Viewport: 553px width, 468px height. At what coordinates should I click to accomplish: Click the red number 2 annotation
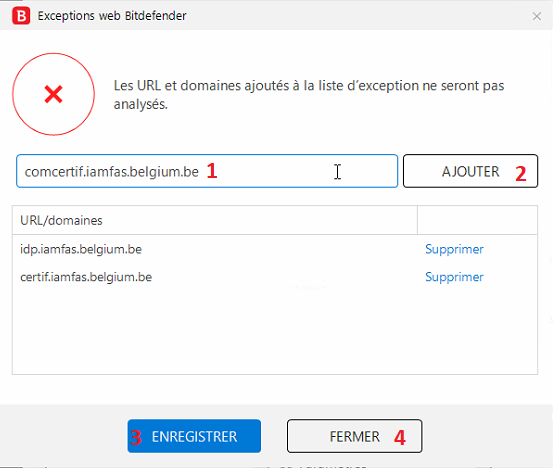tap(521, 174)
